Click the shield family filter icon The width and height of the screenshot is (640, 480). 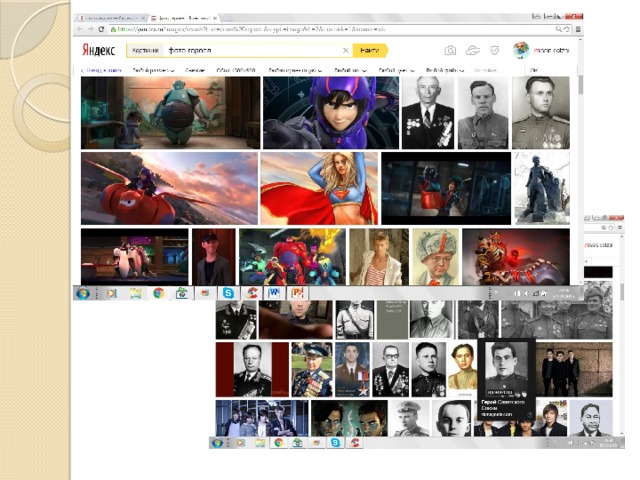[495, 50]
